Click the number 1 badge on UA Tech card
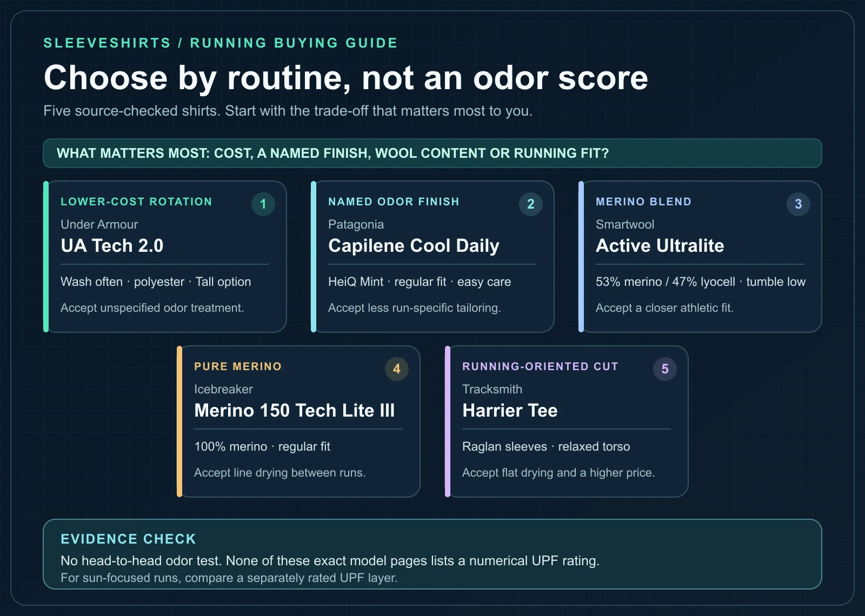865x616 pixels. (x=263, y=204)
